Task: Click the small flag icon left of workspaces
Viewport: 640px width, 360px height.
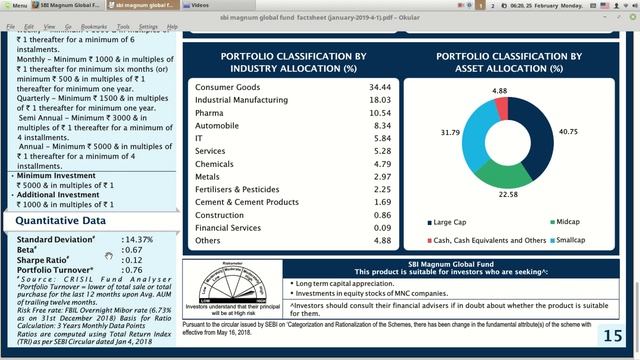Action: coord(461,5)
